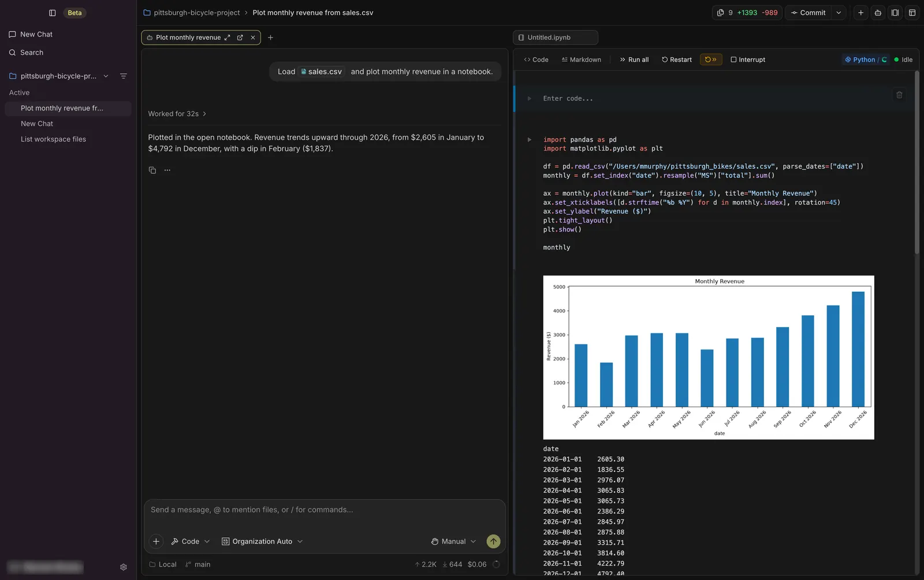Add a Code cell to the notebook
Viewport: 924px width, 580px height.
tap(536, 60)
